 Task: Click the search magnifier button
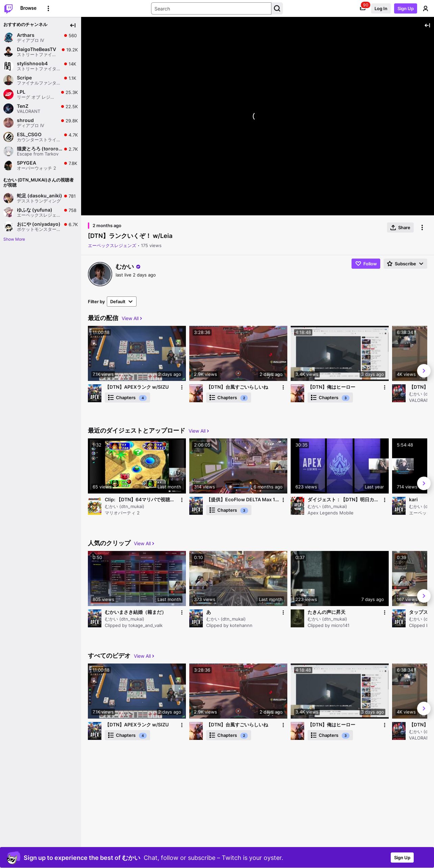tap(277, 8)
